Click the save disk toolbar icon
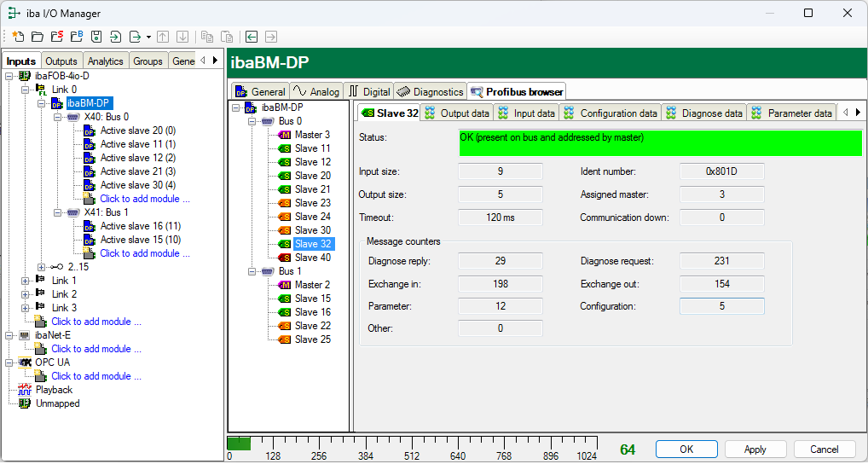 pos(96,37)
